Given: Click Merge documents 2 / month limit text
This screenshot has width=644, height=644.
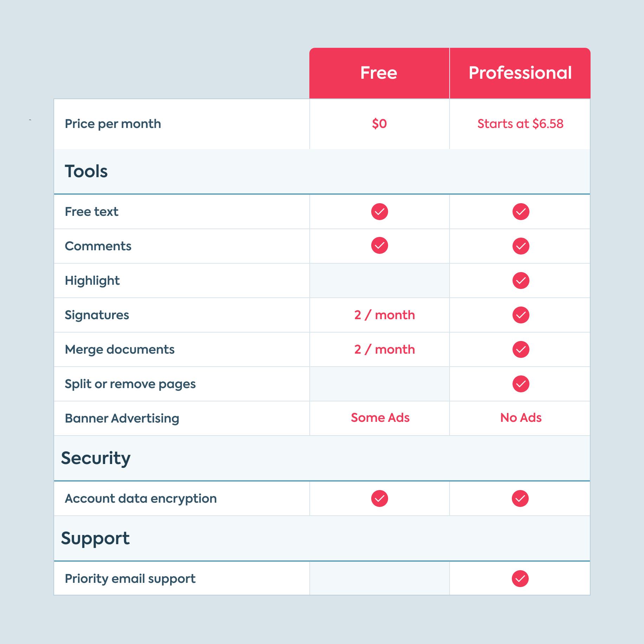Looking at the screenshot, I should [385, 349].
